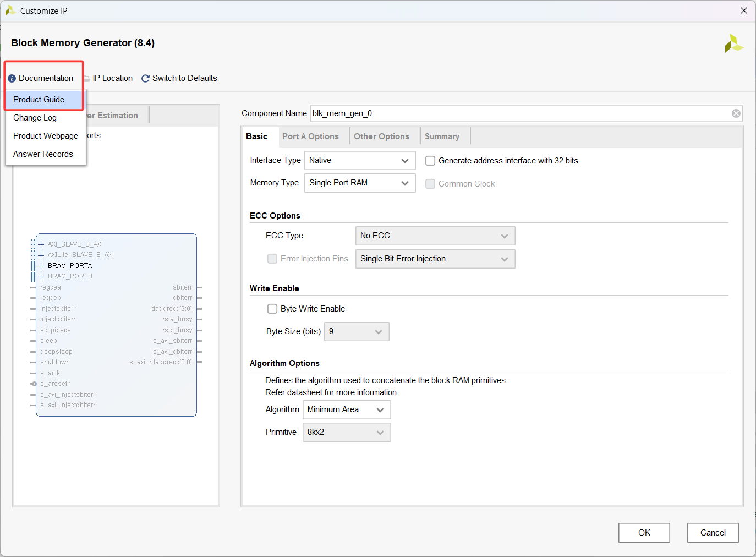Click the dbiterr port label

point(183,298)
